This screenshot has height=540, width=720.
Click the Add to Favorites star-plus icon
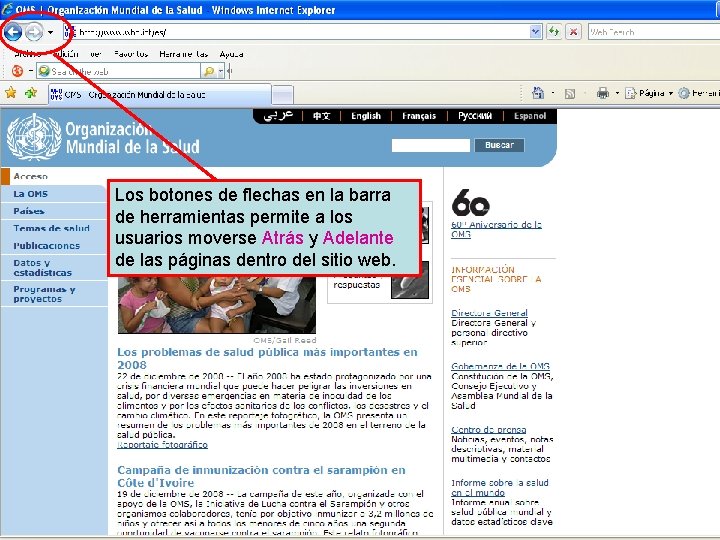31,93
